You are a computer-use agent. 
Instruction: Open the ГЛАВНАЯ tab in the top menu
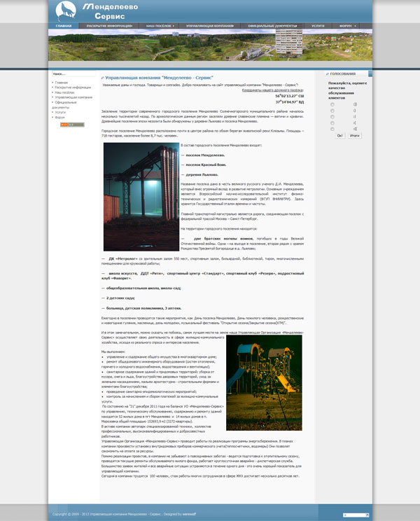point(64,25)
